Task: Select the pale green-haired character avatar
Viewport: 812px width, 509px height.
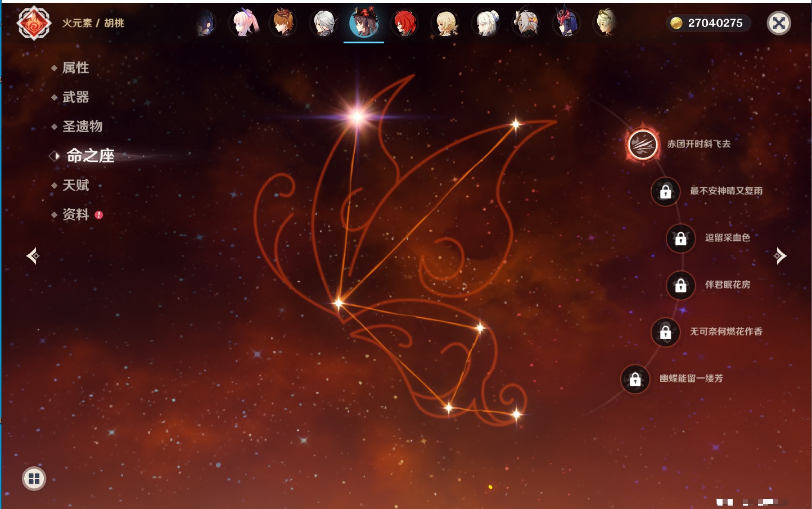Action: [x=606, y=23]
